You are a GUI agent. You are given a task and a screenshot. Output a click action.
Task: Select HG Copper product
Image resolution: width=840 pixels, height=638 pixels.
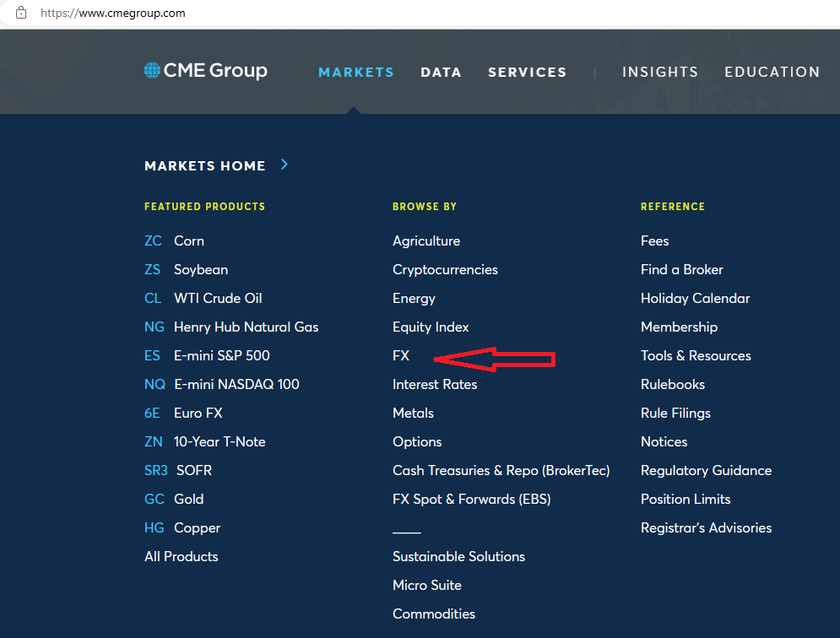pyautogui.click(x=182, y=528)
